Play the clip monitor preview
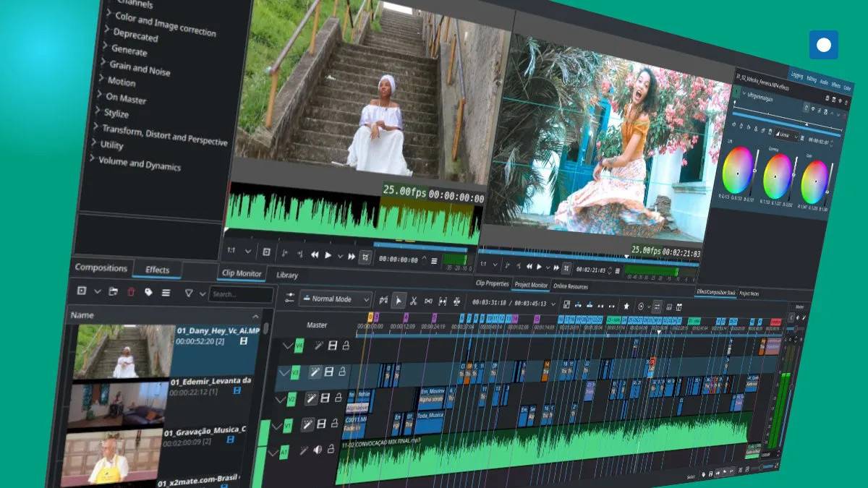 pyautogui.click(x=328, y=255)
